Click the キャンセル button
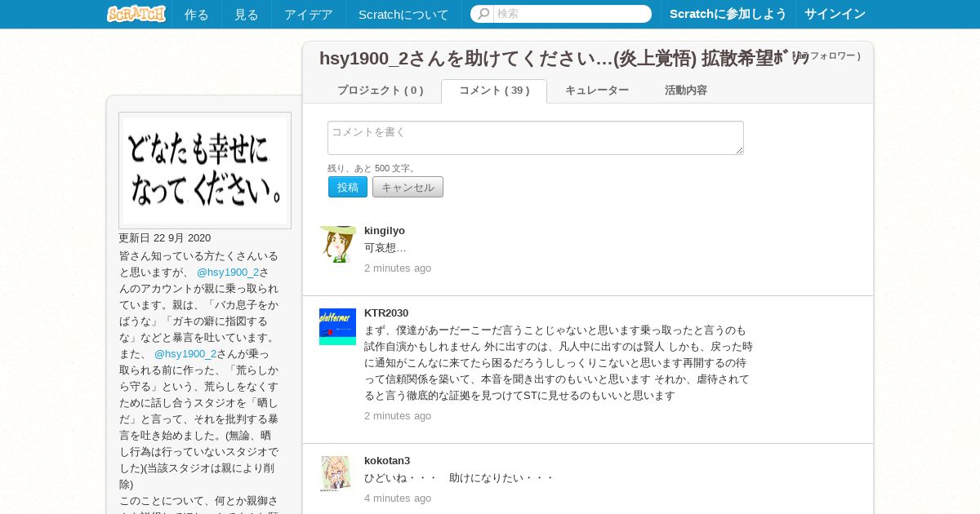The image size is (980, 514). tap(408, 187)
